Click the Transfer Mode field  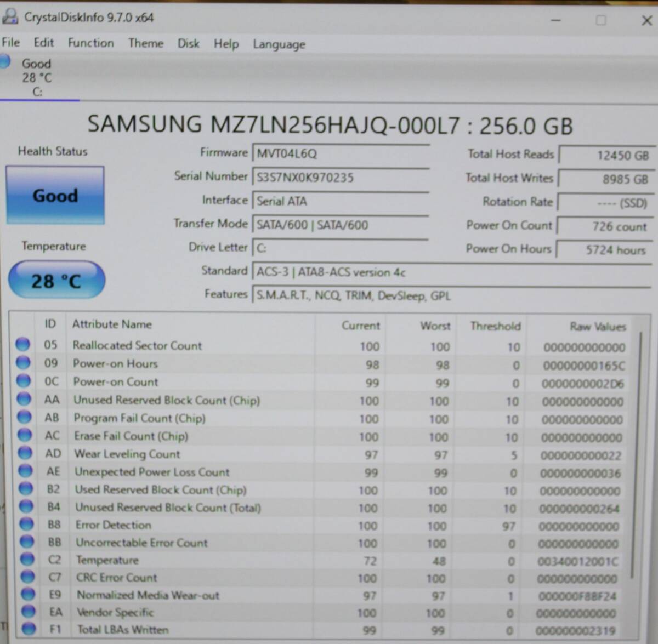(x=341, y=225)
